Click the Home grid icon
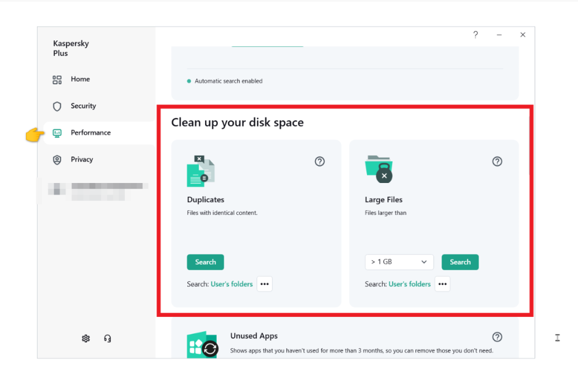Screen dimensions: 578x392 coord(57,80)
